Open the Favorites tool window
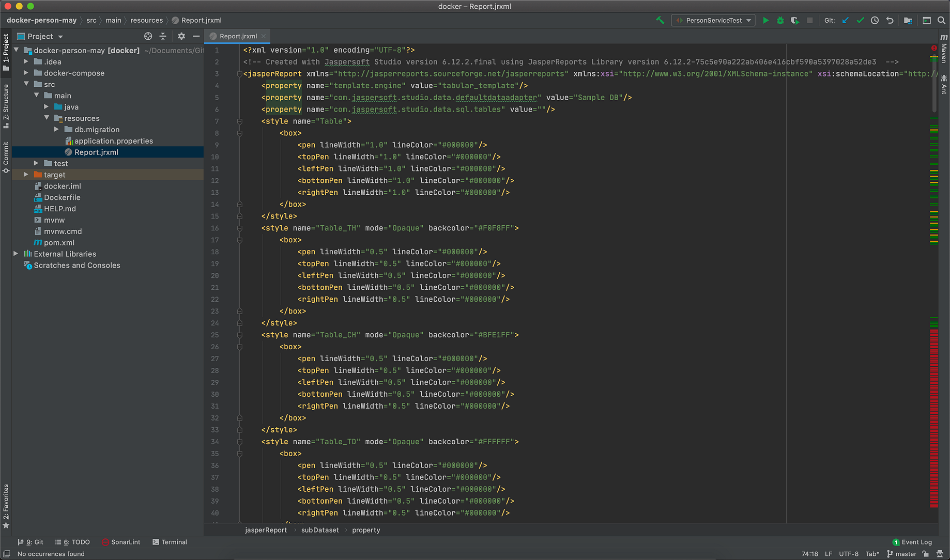Image resolution: width=950 pixels, height=560 pixels. click(6, 506)
